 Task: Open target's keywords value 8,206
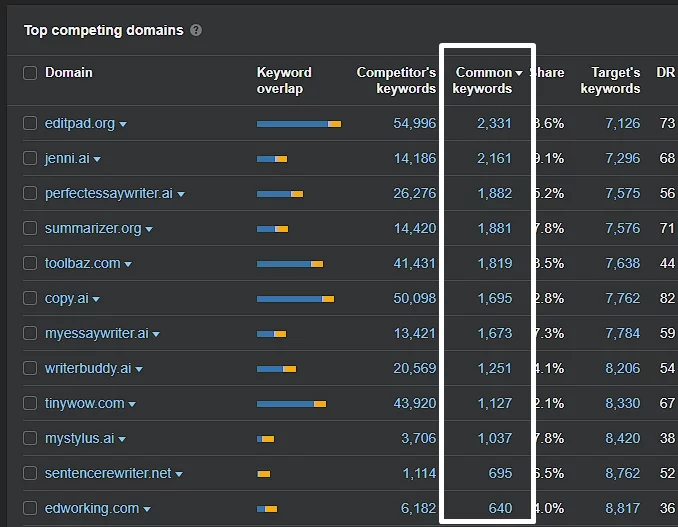(x=623, y=369)
